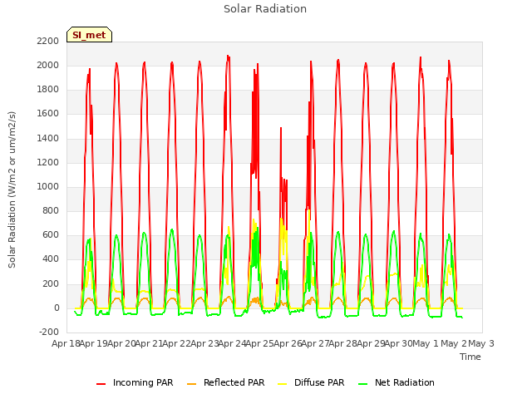Click the Apr 29 x-axis date label
The height and width of the screenshot is (399, 532).
tap(372, 343)
